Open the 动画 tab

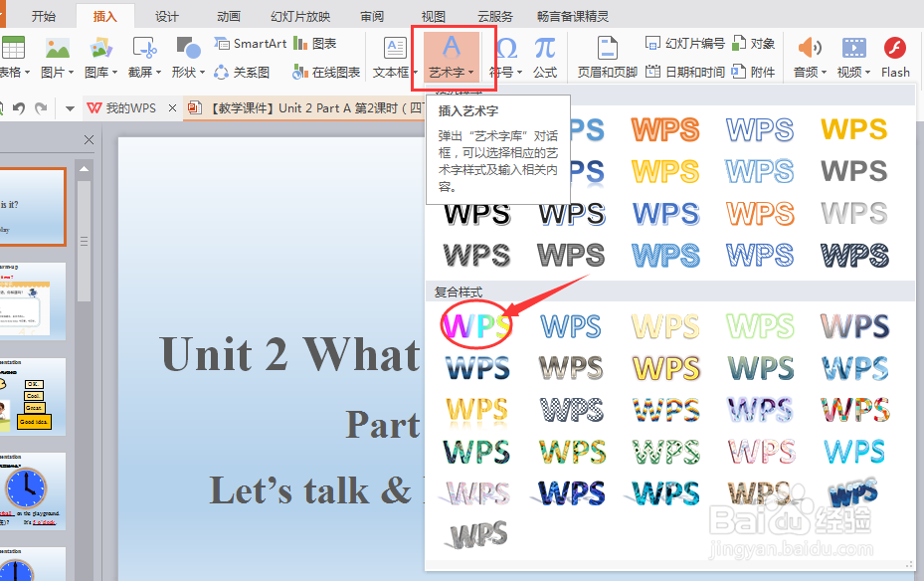[229, 16]
